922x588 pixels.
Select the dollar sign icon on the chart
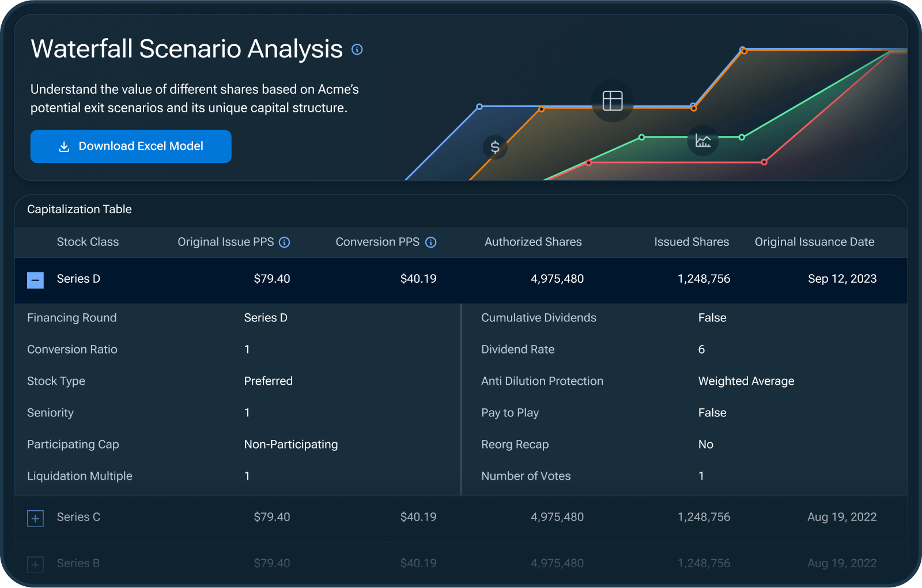pyautogui.click(x=494, y=147)
